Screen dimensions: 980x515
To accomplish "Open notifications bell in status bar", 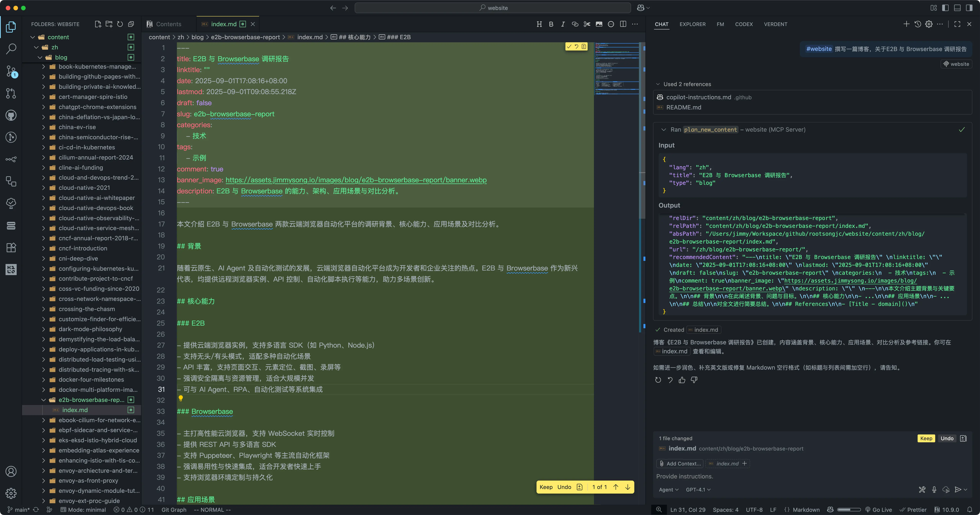I will pos(970,510).
